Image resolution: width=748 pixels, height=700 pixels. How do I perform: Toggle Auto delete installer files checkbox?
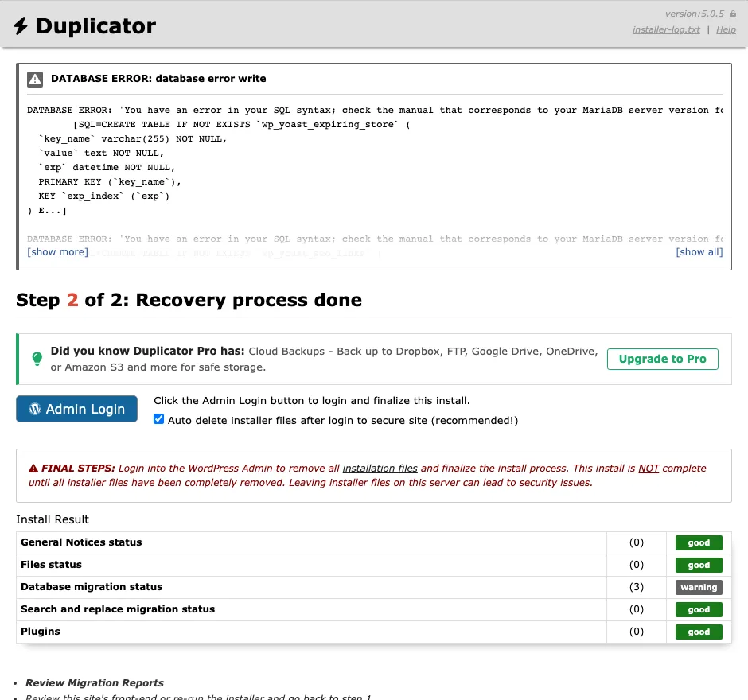159,419
